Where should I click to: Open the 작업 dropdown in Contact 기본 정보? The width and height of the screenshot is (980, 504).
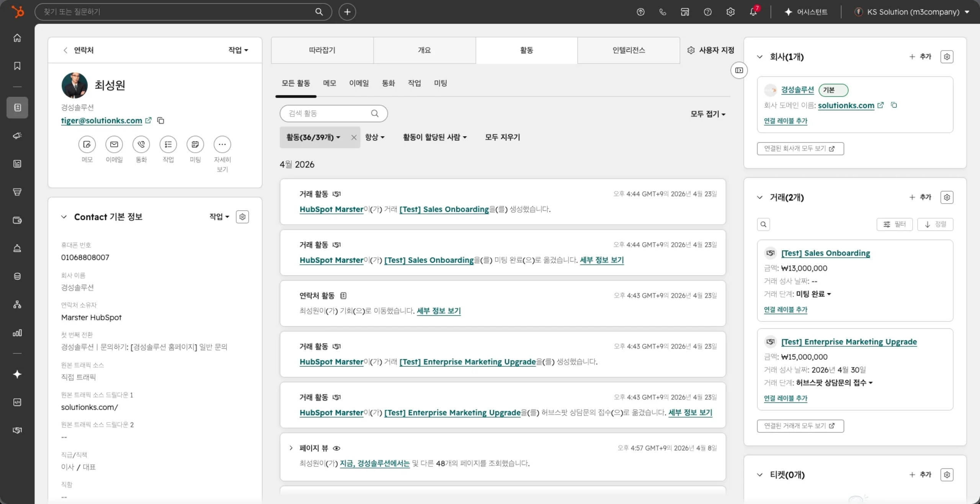point(219,217)
